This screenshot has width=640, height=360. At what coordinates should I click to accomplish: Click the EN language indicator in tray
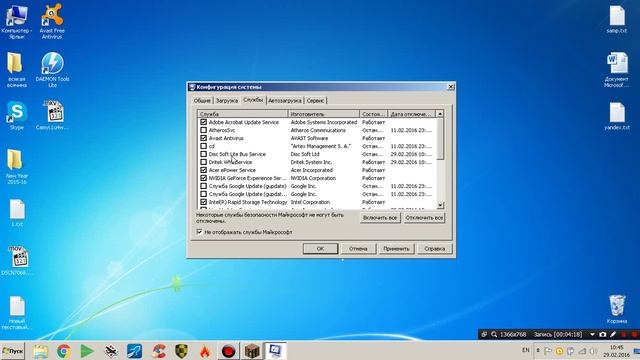pos(526,351)
